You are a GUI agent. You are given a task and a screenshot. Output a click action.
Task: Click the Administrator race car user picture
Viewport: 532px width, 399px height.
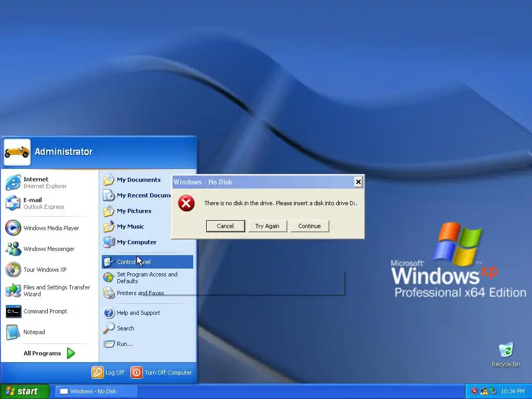coord(17,152)
